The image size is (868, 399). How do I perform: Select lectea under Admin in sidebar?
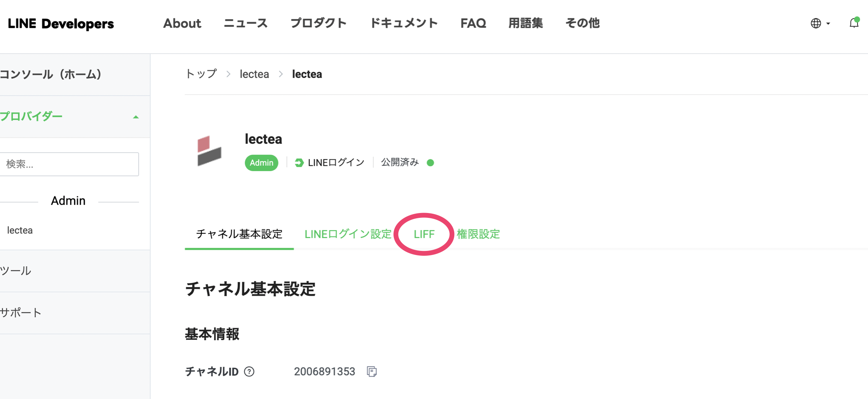click(20, 230)
